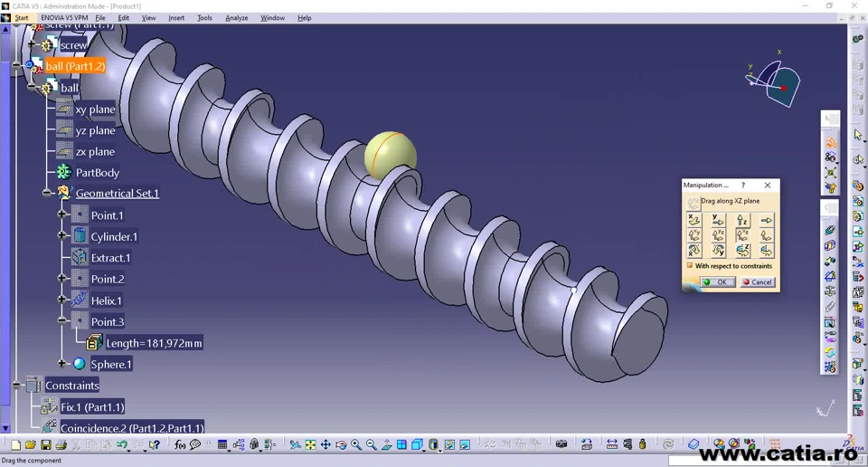Select Coincidence.2 (Part1.2,Part1.1) constraint

click(x=132, y=428)
